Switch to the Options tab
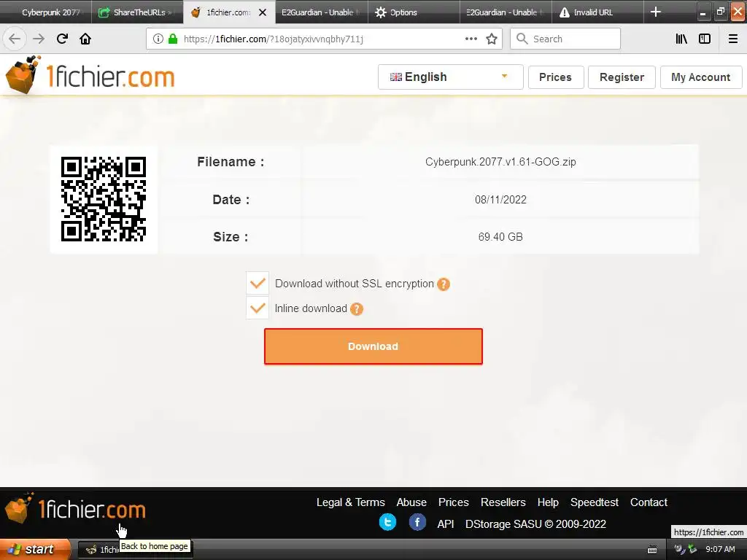 [414, 12]
